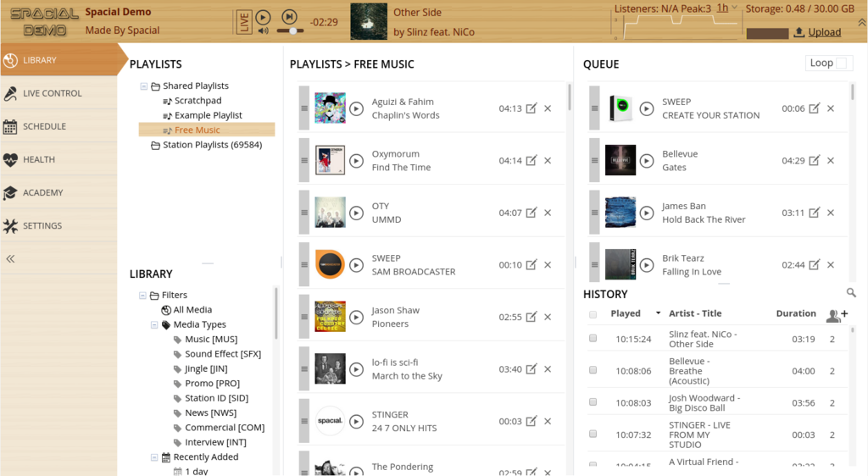Toggle select-all history checkbox
Image resolution: width=868 pixels, height=476 pixels.
[x=593, y=314]
